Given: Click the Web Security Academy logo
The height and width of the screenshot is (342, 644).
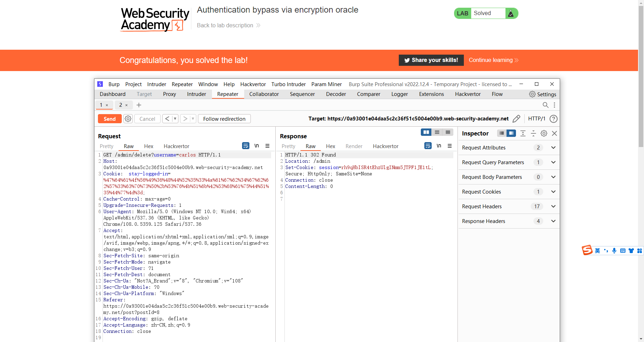Looking at the screenshot, I should tap(155, 20).
